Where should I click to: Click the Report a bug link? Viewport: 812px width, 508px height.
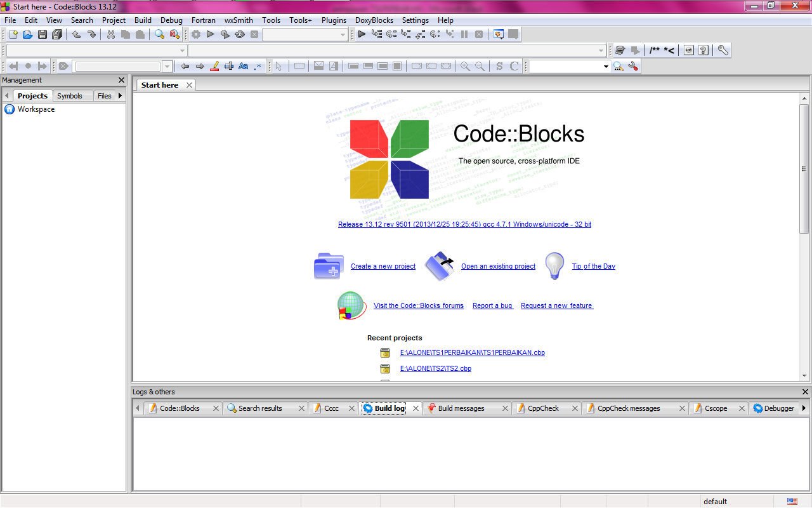493,306
